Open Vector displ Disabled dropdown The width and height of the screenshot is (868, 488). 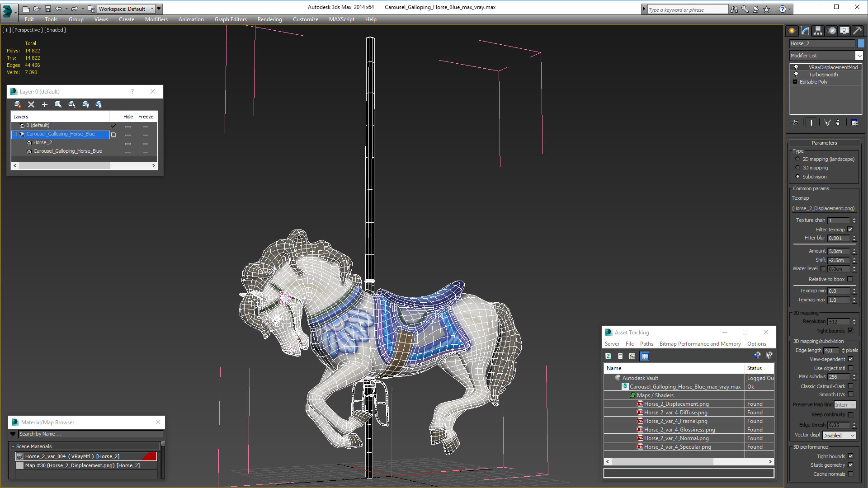(x=839, y=436)
